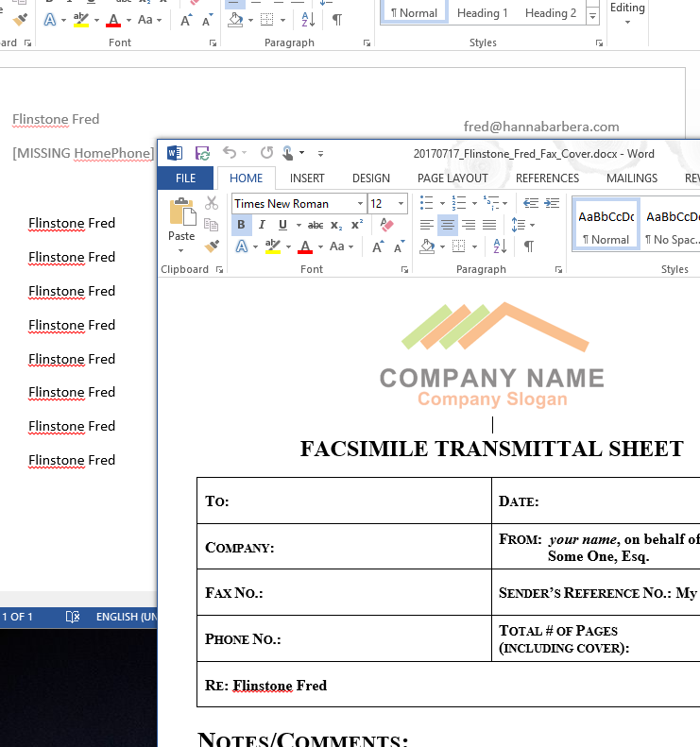700x747 pixels.
Task: Toggle Center alignment in front window
Action: 448,225
